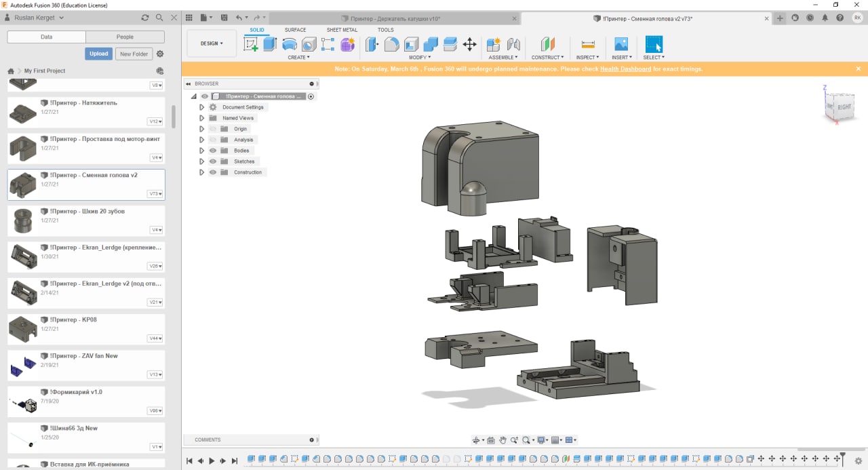
Task: Activate root component radio button
Action: point(311,96)
